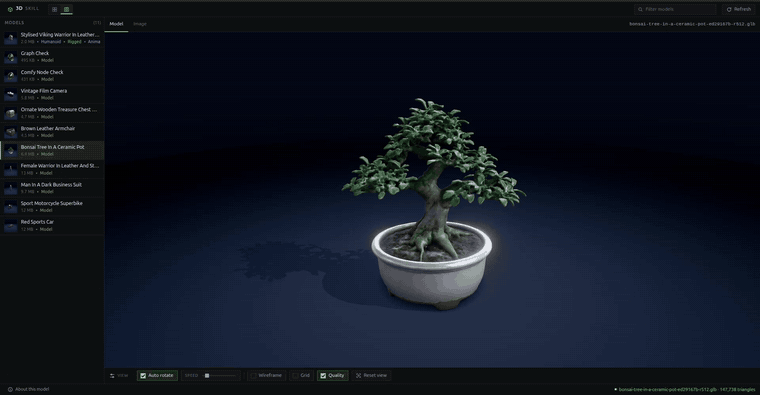Click the 3D Skill hexagon logo icon
This screenshot has height=395, width=760.
pos(10,9)
